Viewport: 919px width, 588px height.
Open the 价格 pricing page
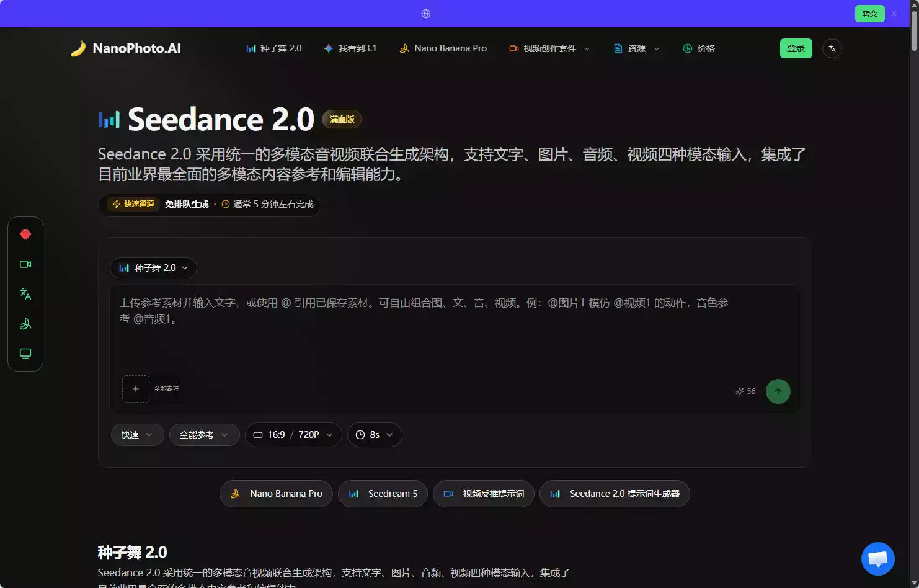tap(699, 48)
